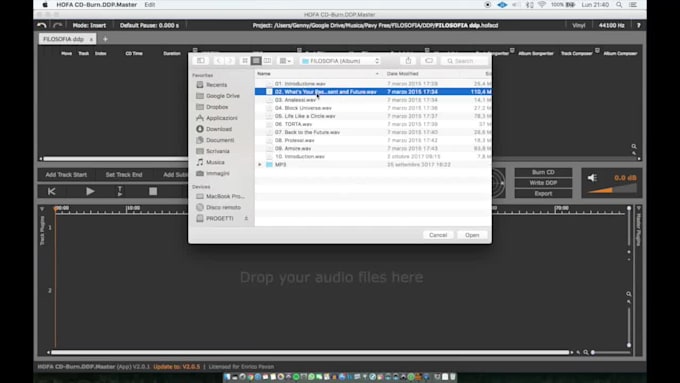Select file 08. Prolessi.wav
680x383 pixels.
coord(373,141)
